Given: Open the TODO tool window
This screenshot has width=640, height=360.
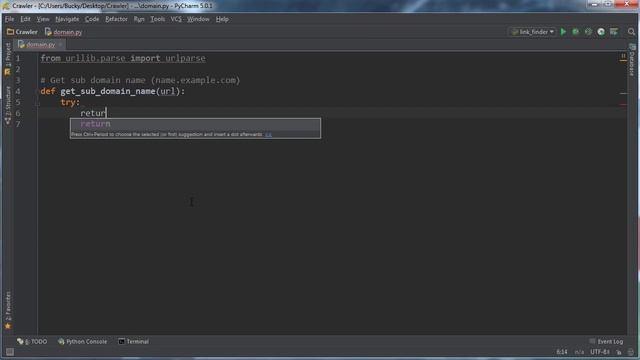Looking at the screenshot, I should [32, 341].
